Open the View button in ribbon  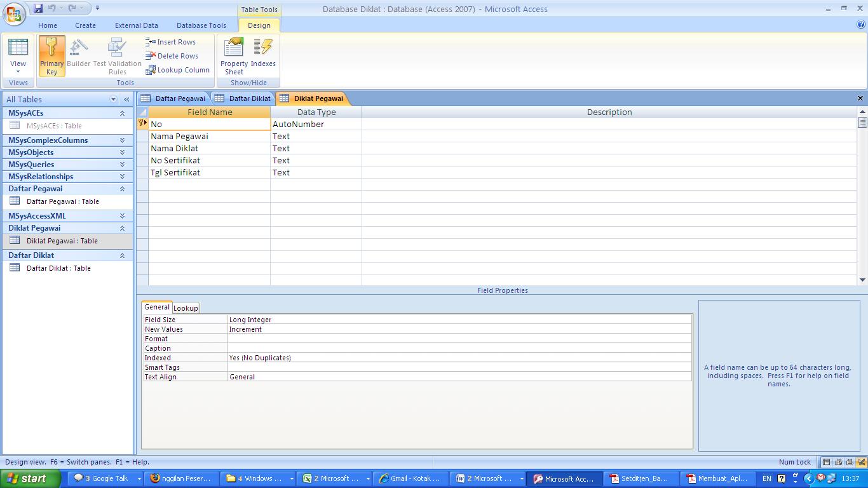(x=18, y=56)
